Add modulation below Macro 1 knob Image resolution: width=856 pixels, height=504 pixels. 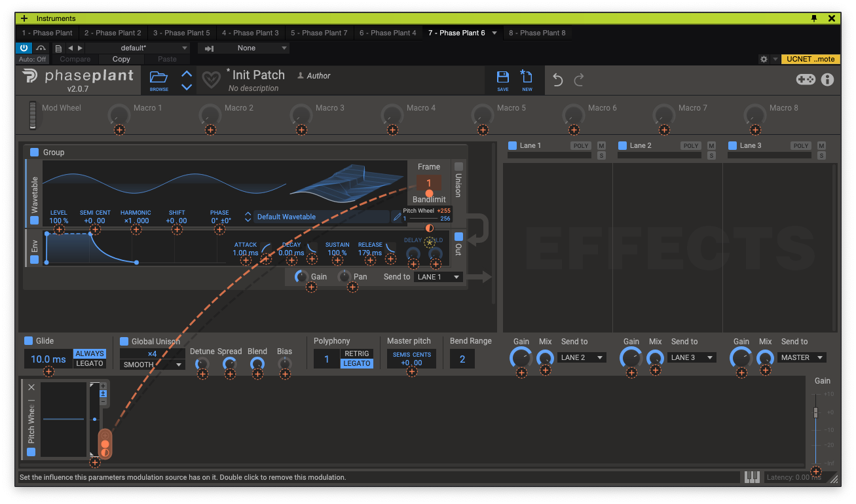tap(119, 130)
